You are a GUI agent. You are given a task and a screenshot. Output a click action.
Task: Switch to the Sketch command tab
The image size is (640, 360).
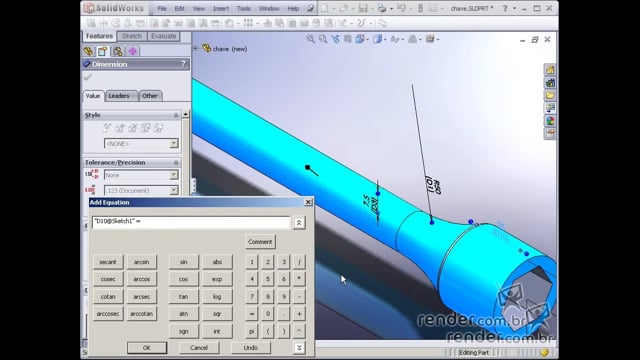tap(132, 36)
